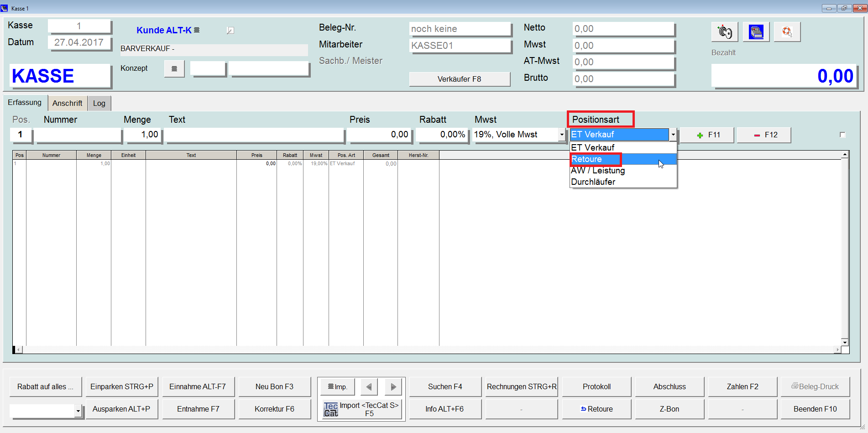This screenshot has height=433, width=868.
Task: Click the Datum field
Action: click(x=79, y=42)
